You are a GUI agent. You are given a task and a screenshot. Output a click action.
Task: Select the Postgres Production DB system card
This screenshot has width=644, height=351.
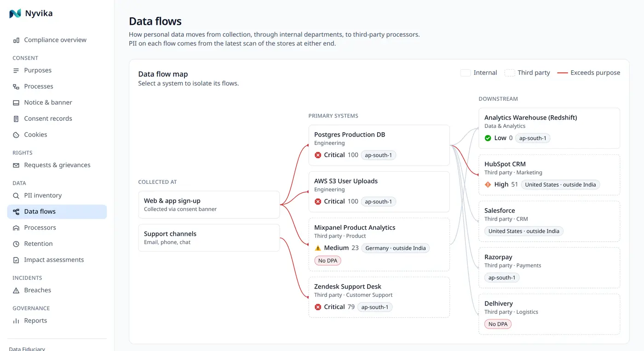379,145
